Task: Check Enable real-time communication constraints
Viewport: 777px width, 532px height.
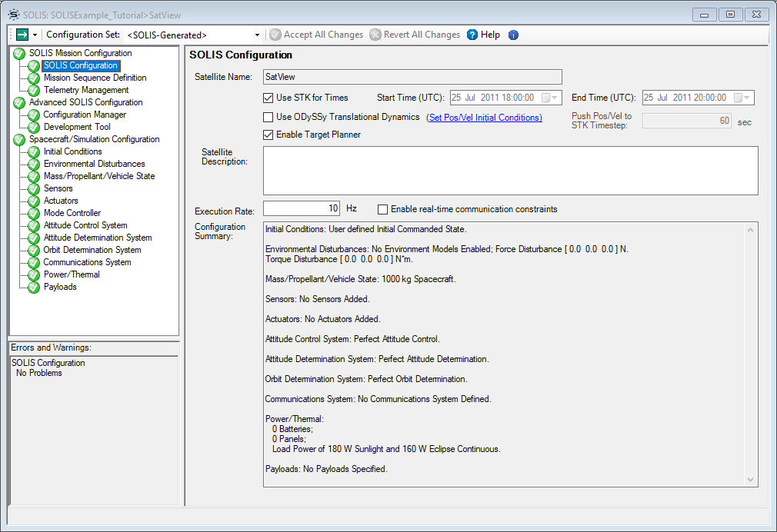Action: click(x=382, y=209)
